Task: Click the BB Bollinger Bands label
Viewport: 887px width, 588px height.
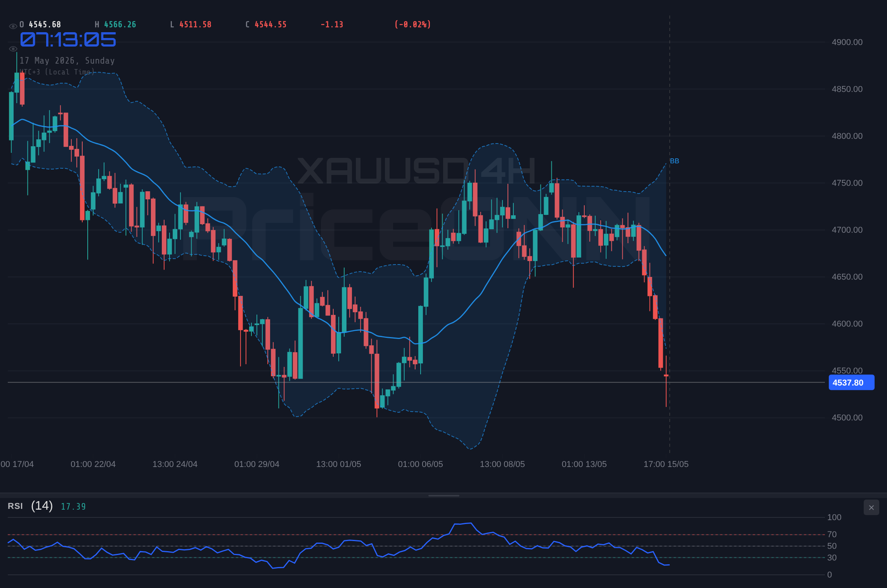Action: coord(674,161)
